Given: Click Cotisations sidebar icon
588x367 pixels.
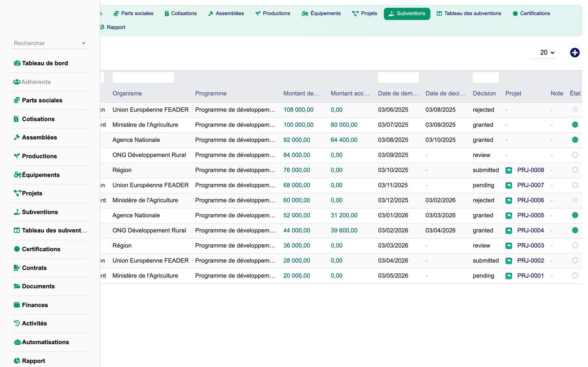Looking at the screenshot, I should click(x=16, y=119).
